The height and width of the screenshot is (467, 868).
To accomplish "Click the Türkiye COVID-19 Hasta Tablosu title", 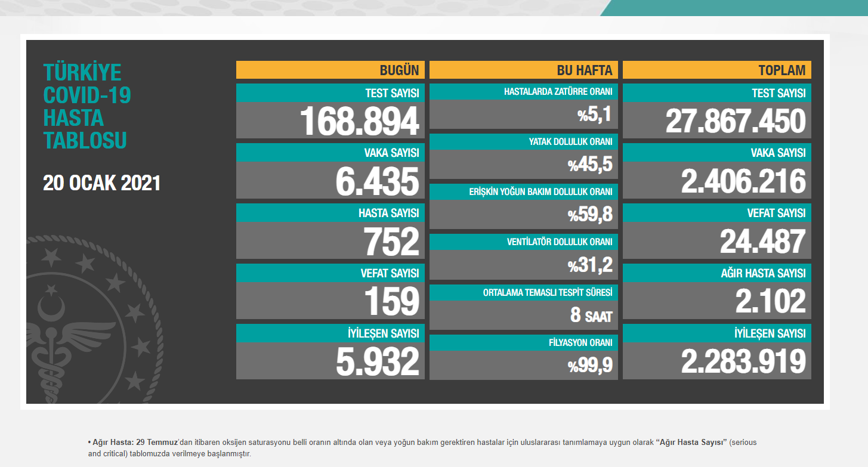I will click(x=87, y=107).
